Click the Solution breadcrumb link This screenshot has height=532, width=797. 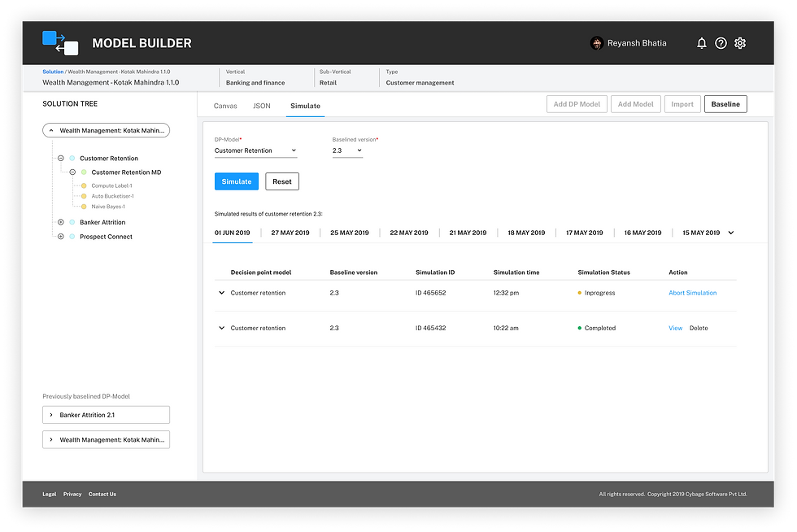[53, 72]
